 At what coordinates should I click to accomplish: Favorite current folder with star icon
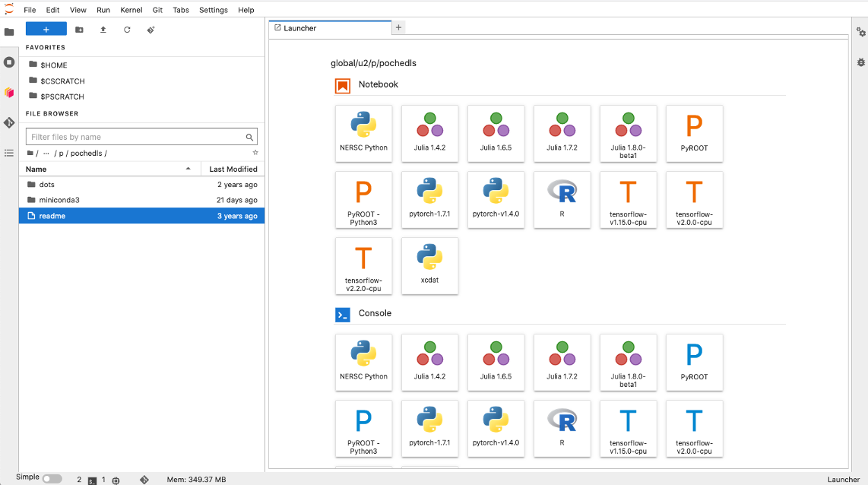pyautogui.click(x=255, y=153)
